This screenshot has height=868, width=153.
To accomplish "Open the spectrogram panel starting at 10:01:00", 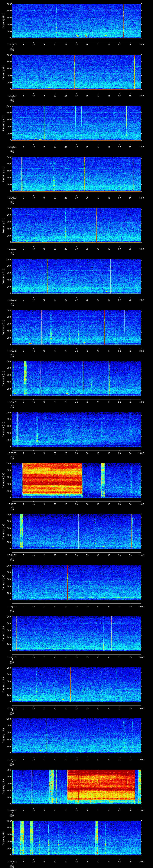I will [x=76, y=21].
